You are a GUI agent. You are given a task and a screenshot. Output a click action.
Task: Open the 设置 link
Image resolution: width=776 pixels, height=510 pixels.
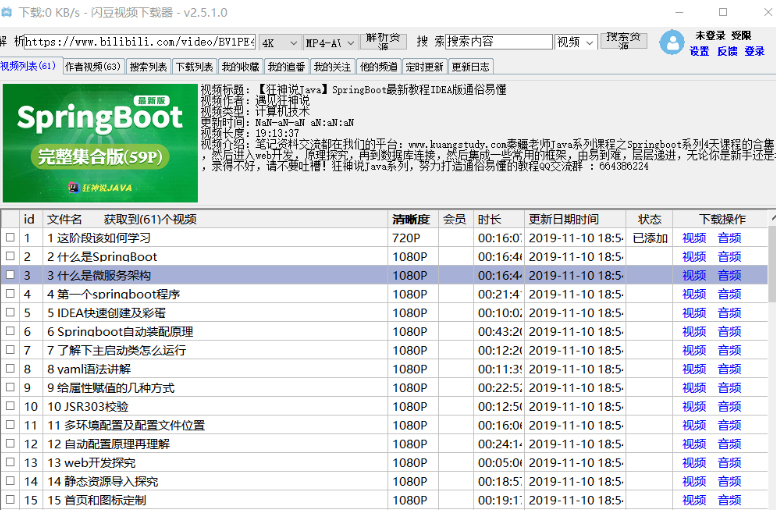tap(699, 51)
